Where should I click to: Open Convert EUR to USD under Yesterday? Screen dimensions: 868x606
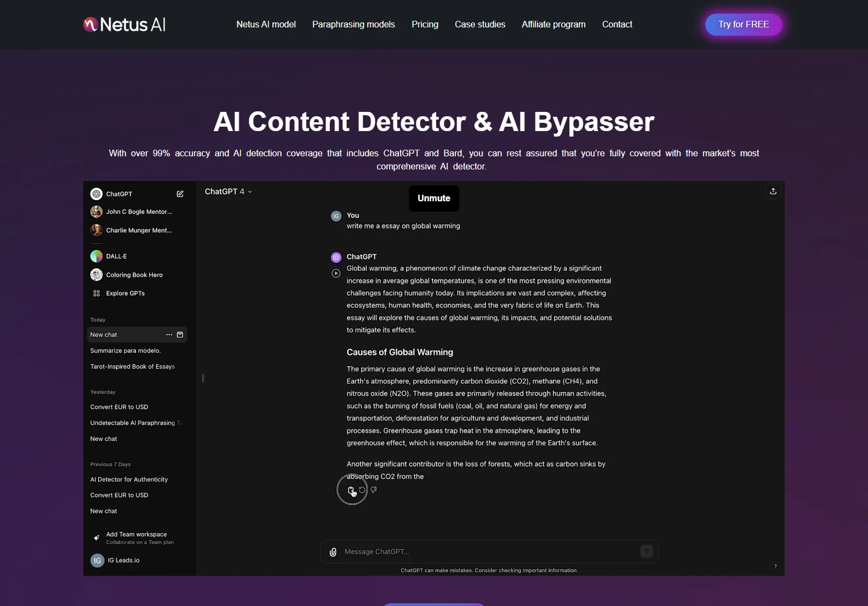[x=119, y=407]
